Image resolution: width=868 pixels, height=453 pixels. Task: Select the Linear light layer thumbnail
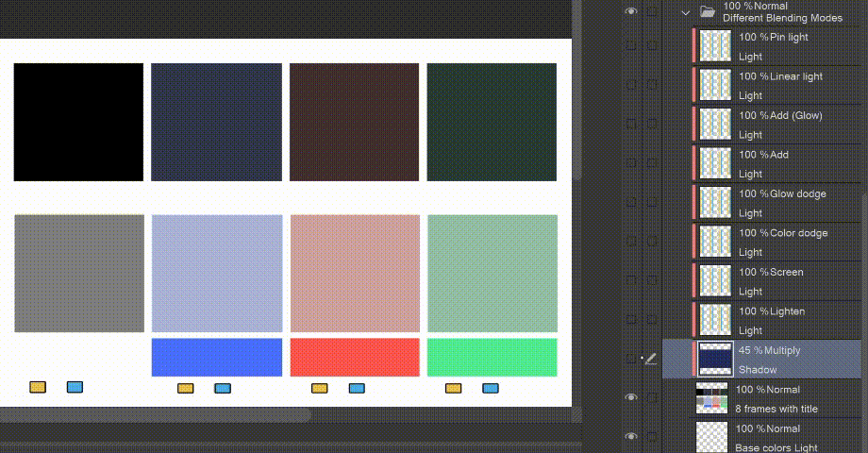[x=715, y=85]
